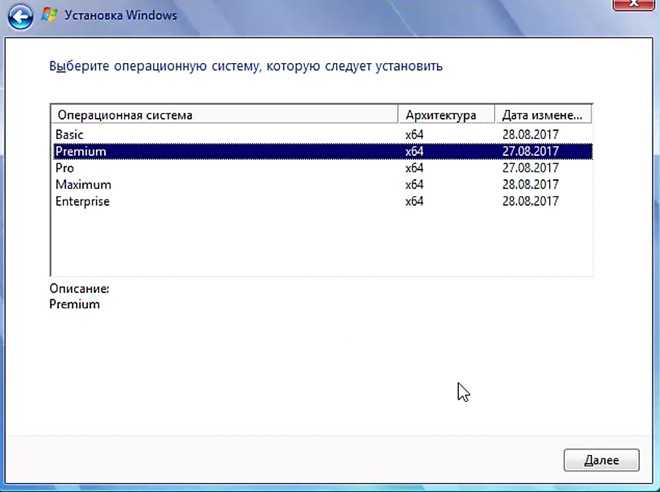Screen dimensions: 660x492
Task: Select the Basic edition row
Action: coord(322,135)
